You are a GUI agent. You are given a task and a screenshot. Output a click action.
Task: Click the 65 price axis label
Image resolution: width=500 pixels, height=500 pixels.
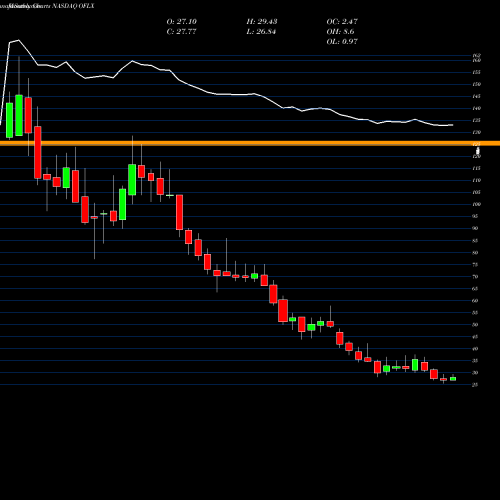click(475, 289)
